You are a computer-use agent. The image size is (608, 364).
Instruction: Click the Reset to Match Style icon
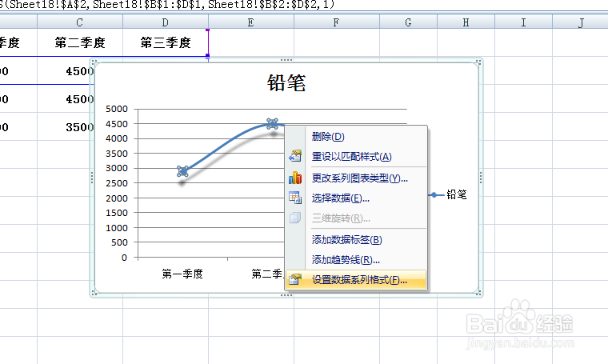tap(295, 156)
